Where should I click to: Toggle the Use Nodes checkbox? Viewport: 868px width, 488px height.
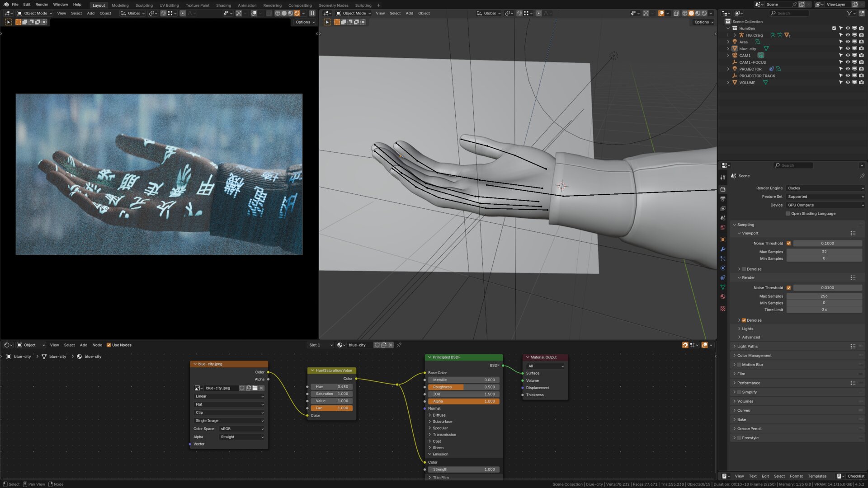(x=108, y=345)
